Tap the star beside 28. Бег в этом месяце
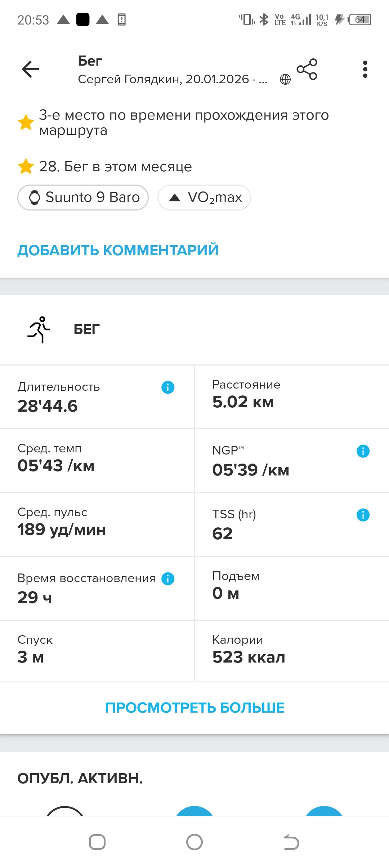Screen dimensions: 389x868 [26, 167]
